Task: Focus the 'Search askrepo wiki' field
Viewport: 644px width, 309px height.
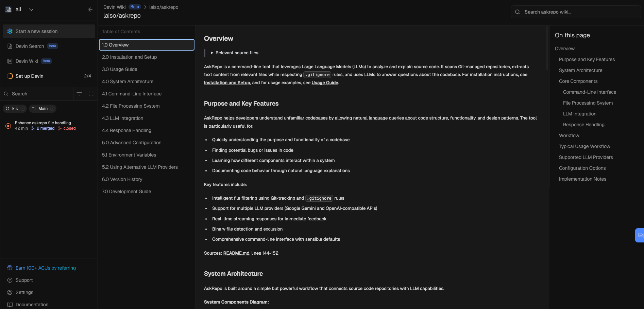Action: [x=576, y=12]
